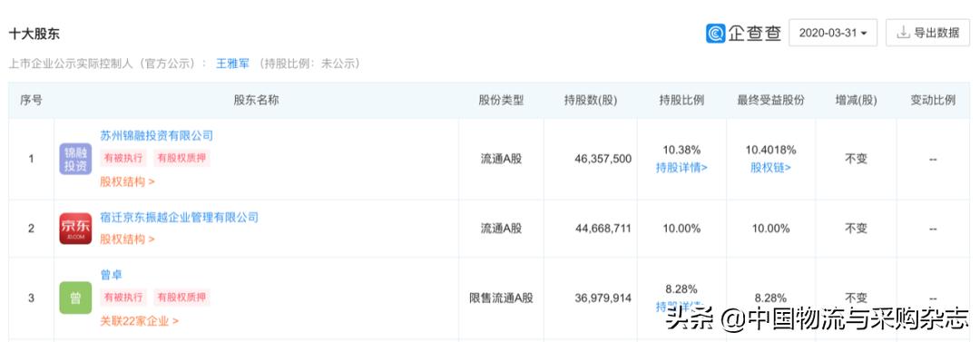
Task: Click 有被执行 tag under 苏州锦融投资
Action: coord(123,158)
